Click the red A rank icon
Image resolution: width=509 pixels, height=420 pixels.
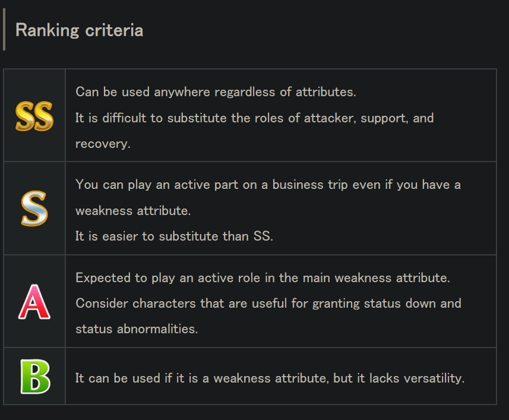34,302
